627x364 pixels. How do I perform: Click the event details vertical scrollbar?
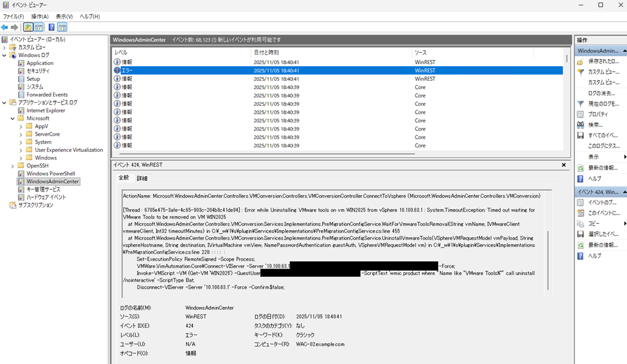point(548,257)
